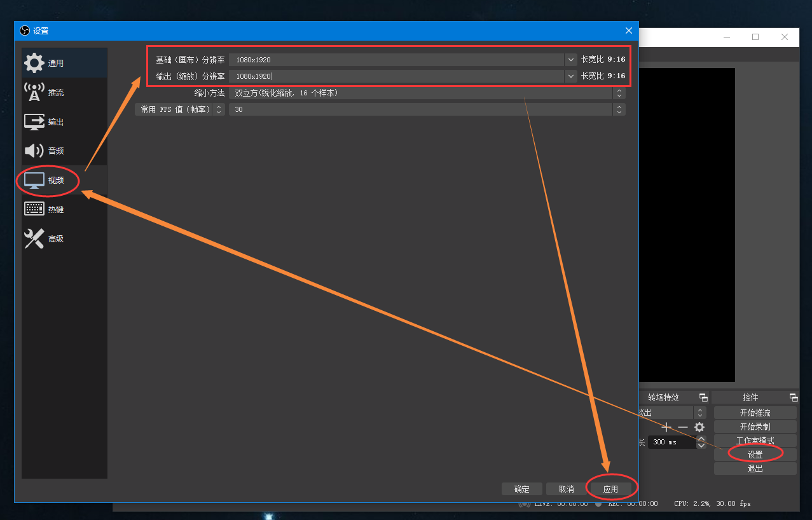Image resolution: width=812 pixels, height=520 pixels.
Task: Expand the 输出（缩放）分辨率 dropdown arrow
Action: click(x=570, y=76)
